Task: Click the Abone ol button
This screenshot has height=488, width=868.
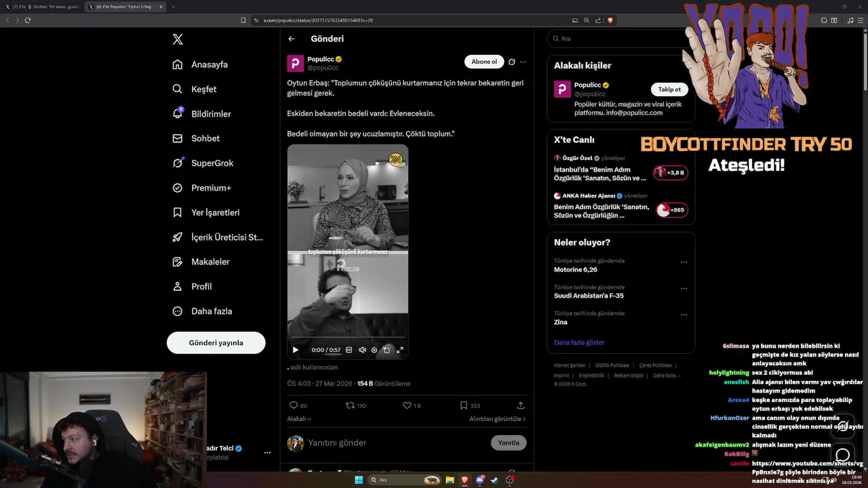Action: 484,62
